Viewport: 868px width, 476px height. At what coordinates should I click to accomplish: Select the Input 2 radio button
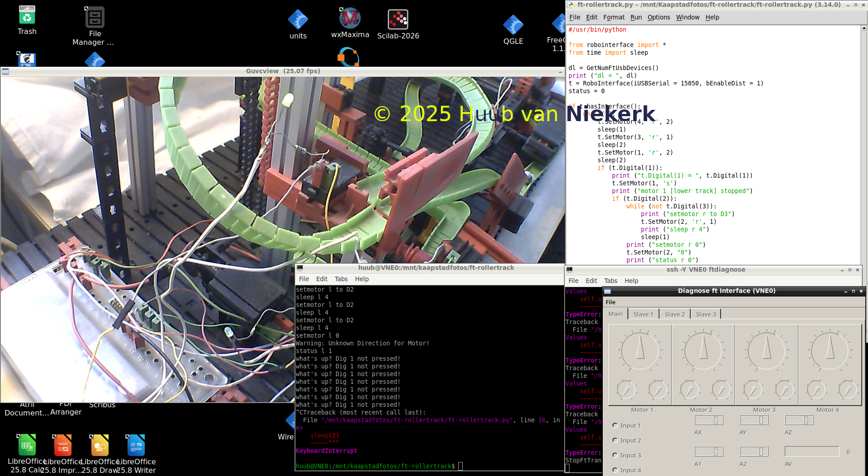click(615, 440)
